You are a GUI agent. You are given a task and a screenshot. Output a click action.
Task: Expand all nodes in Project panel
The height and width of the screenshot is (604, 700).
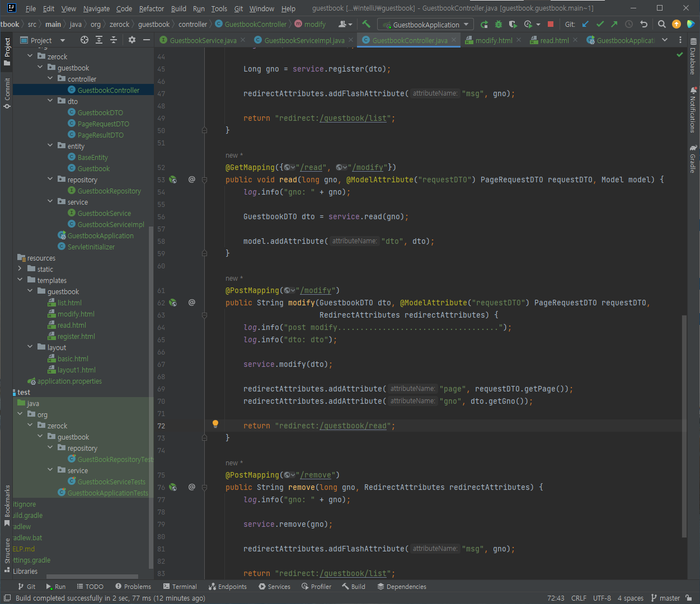[99, 40]
